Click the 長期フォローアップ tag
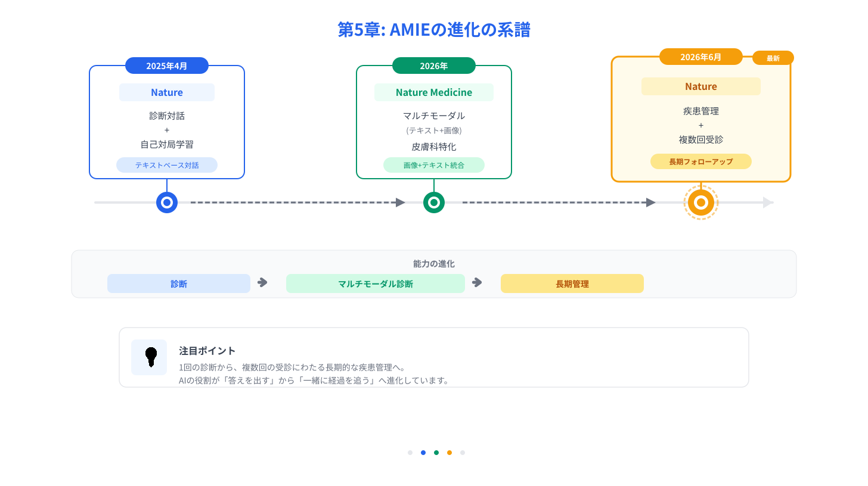868x486 pixels. tap(701, 161)
